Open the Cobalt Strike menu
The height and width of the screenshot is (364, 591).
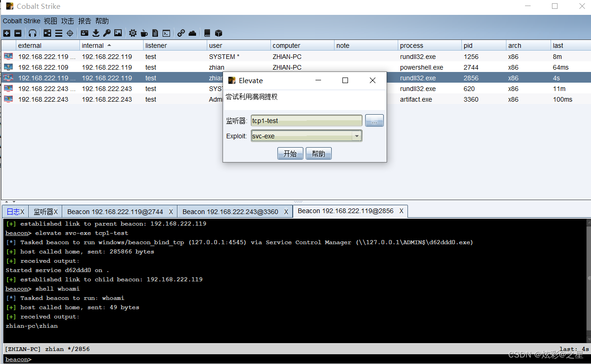[21, 21]
